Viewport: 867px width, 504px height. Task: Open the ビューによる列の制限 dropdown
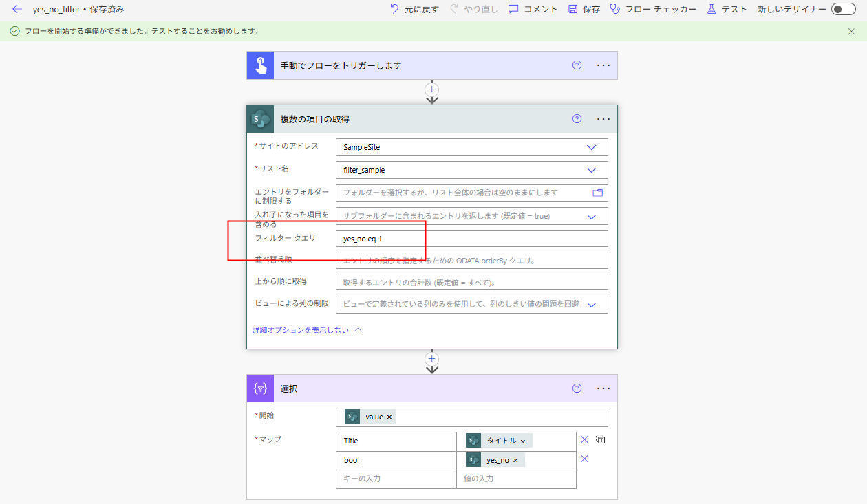[x=591, y=305]
